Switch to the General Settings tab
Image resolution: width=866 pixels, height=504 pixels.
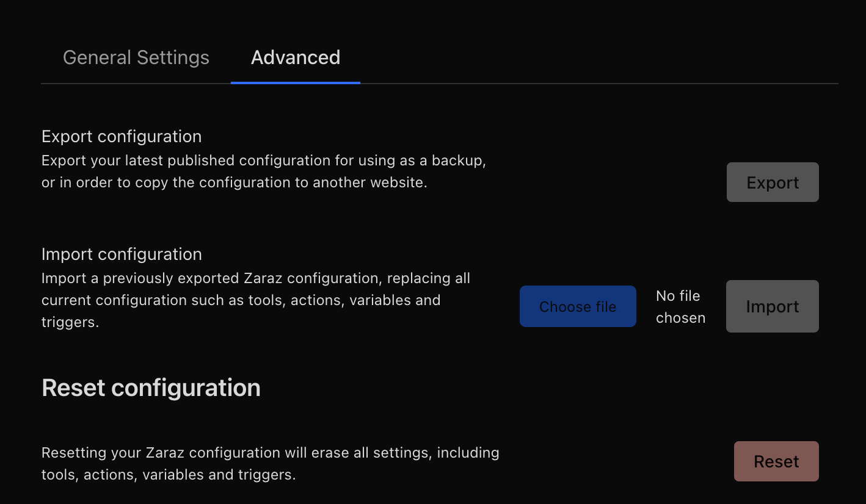[136, 57]
